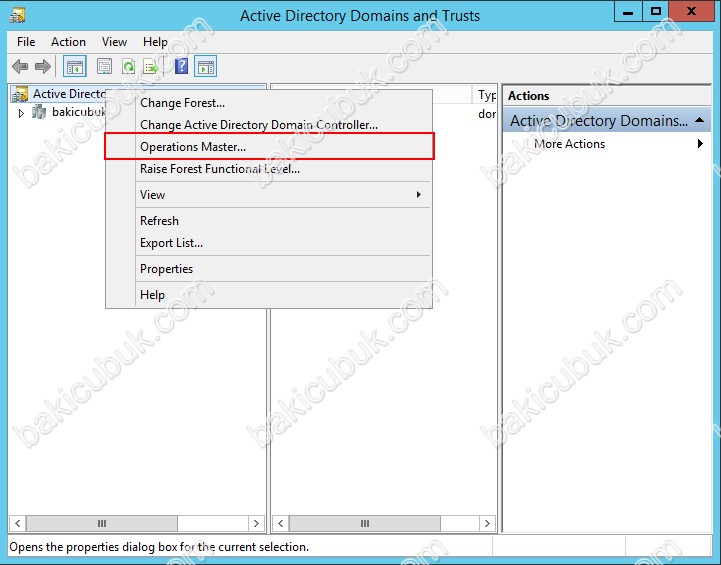The width and height of the screenshot is (721, 565).
Task: Click the left scroll arrow of tree pane
Action: pos(17,523)
